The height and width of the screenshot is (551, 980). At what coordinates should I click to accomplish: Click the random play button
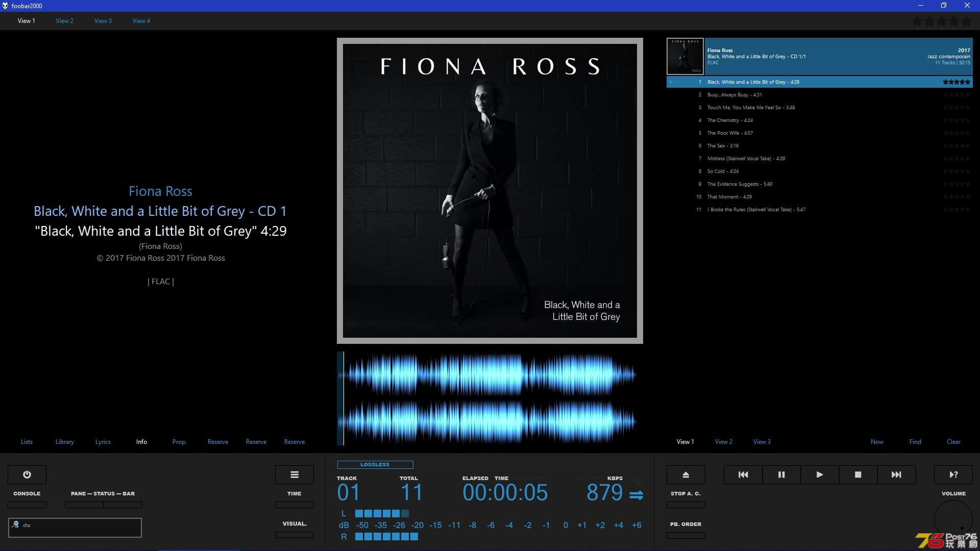click(953, 474)
